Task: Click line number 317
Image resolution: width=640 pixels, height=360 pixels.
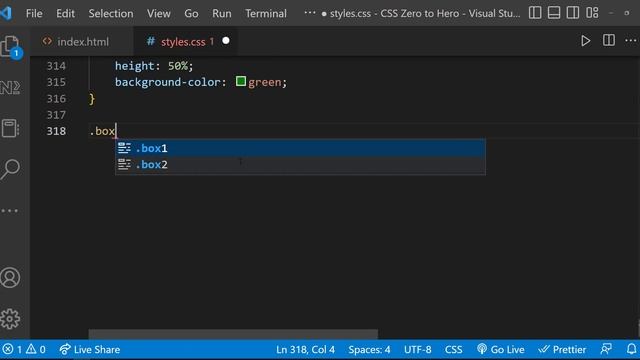Action: (x=56, y=115)
